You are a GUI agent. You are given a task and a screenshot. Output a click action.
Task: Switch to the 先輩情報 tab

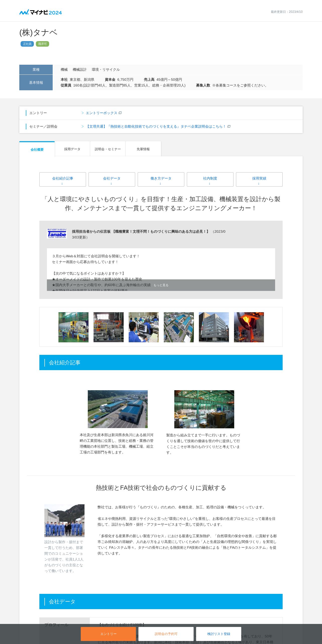[143, 149]
